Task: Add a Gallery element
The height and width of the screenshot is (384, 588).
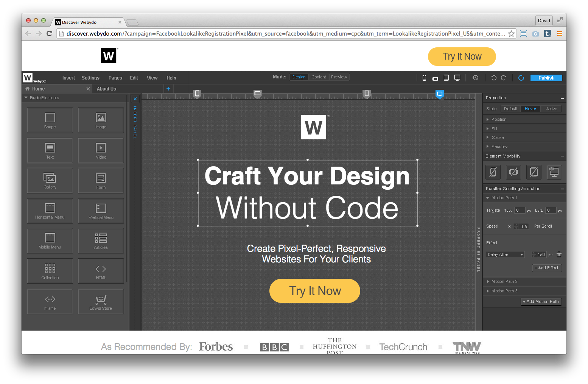Action: click(50, 181)
